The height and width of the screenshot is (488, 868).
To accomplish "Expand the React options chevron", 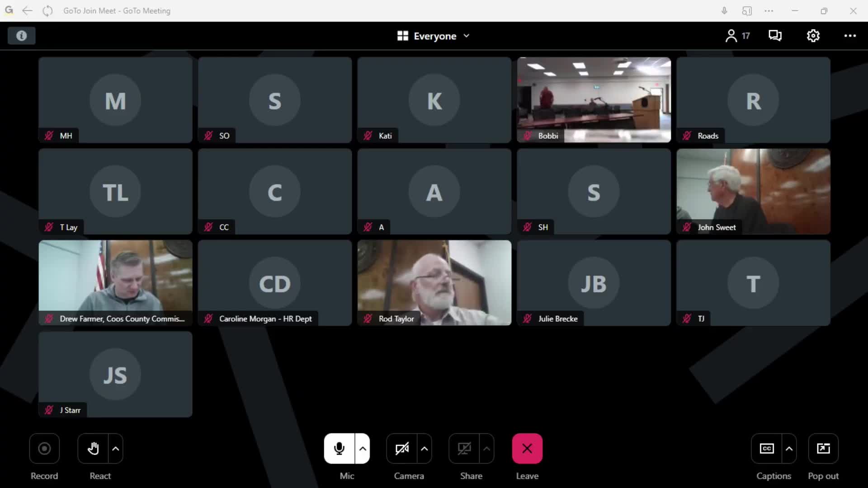I will tap(116, 448).
